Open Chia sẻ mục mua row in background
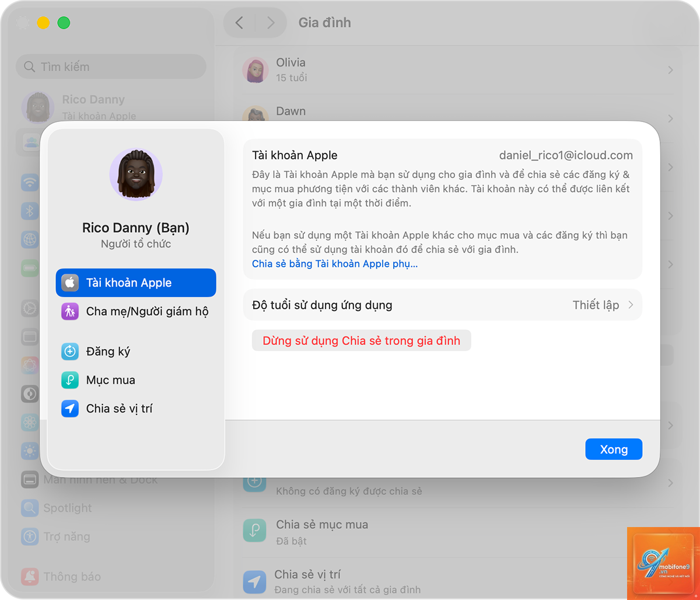Image resolution: width=700 pixels, height=600 pixels. [x=457, y=532]
